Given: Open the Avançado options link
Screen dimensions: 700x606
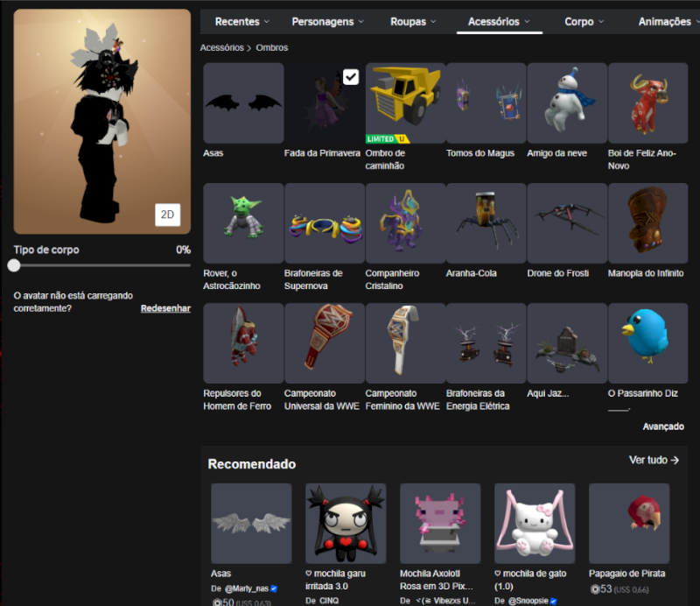Looking at the screenshot, I should (x=663, y=426).
